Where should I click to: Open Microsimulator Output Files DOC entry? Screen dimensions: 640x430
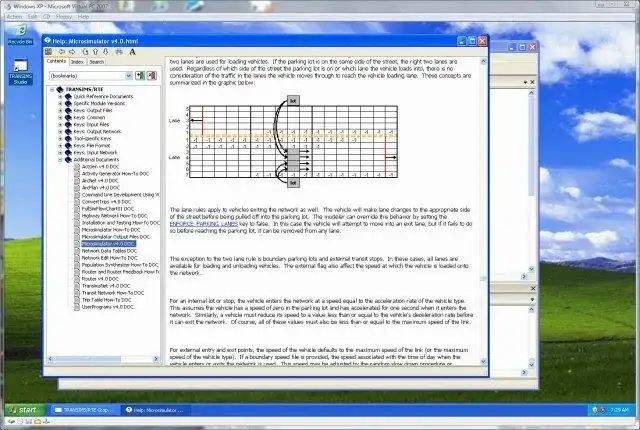click(116, 237)
